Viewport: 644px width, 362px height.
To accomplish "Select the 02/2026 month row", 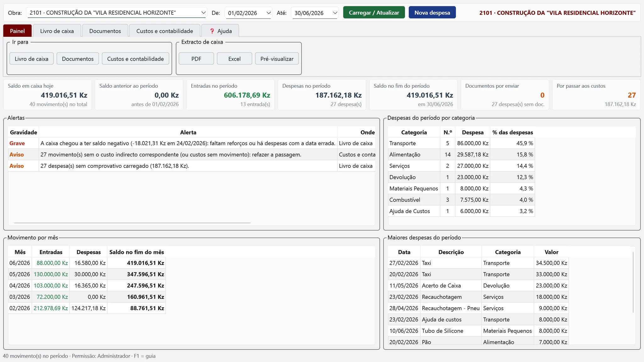I will point(87,308).
